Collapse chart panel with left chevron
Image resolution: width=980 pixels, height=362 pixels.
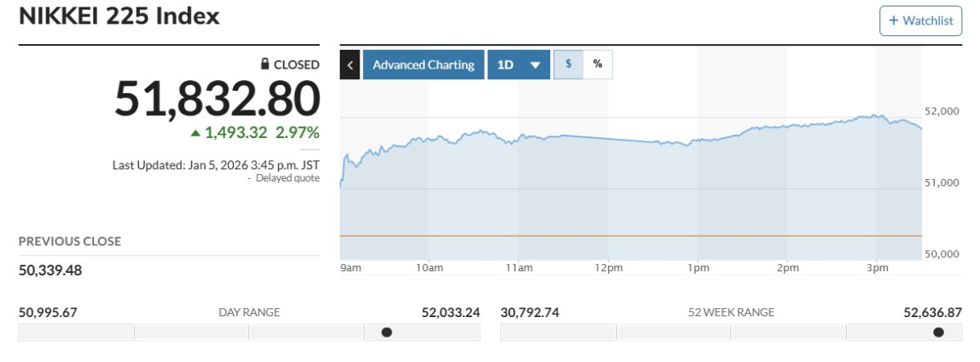coord(350,65)
